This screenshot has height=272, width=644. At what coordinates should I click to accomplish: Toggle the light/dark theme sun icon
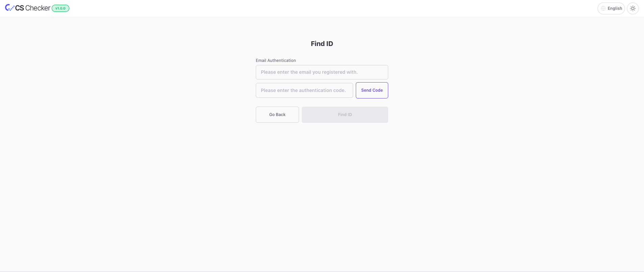coord(633,8)
